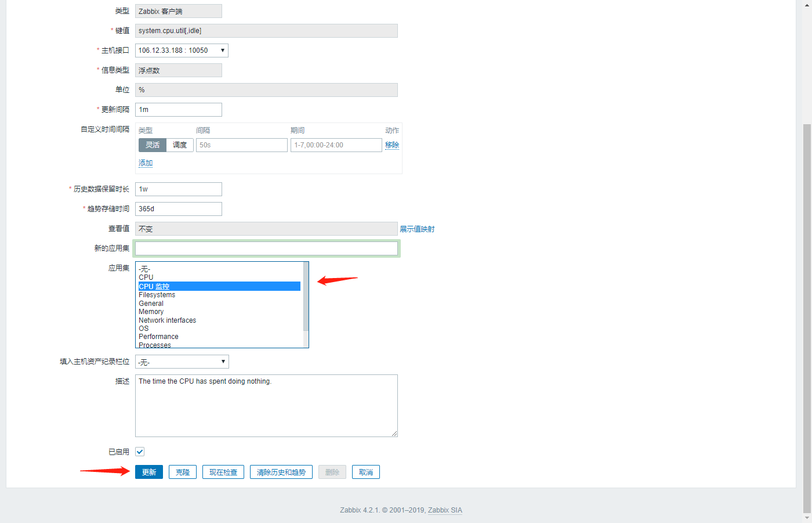Click the 1-7,00:00-24:00 period input field

[336, 145]
